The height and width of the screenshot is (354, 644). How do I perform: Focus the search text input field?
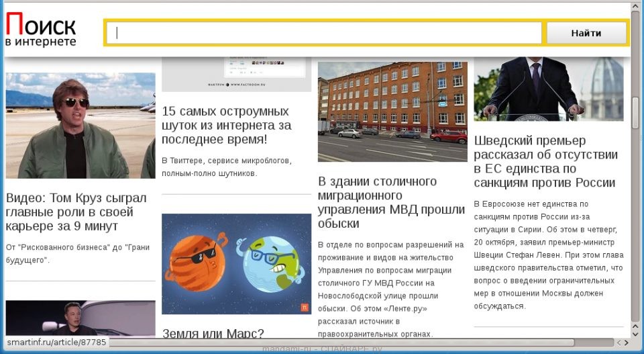(323, 33)
